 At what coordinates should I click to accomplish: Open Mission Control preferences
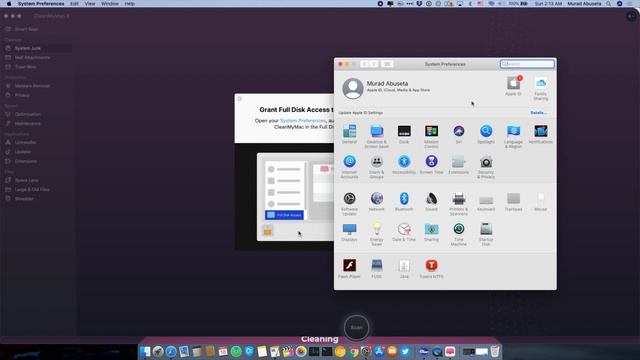(x=431, y=136)
